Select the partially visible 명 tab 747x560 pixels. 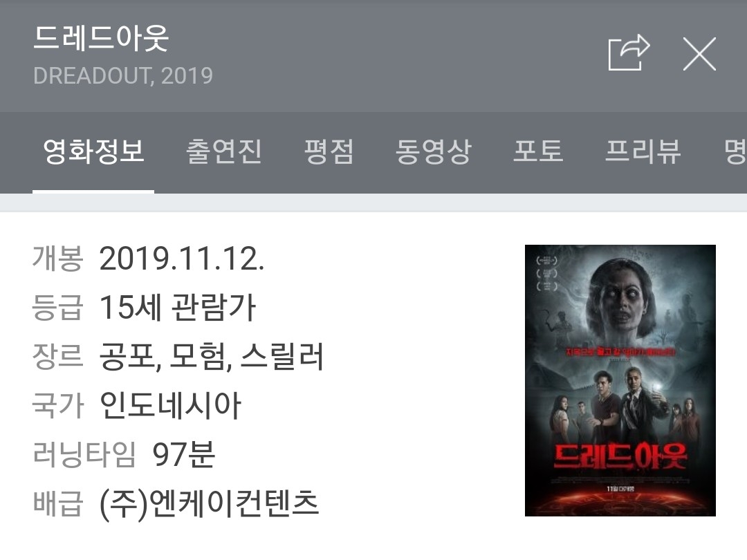[735, 151]
